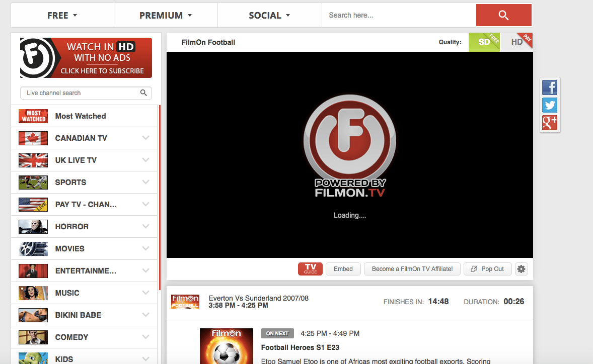
Task: Click the FilmOn Football channel logo
Action: click(185, 301)
